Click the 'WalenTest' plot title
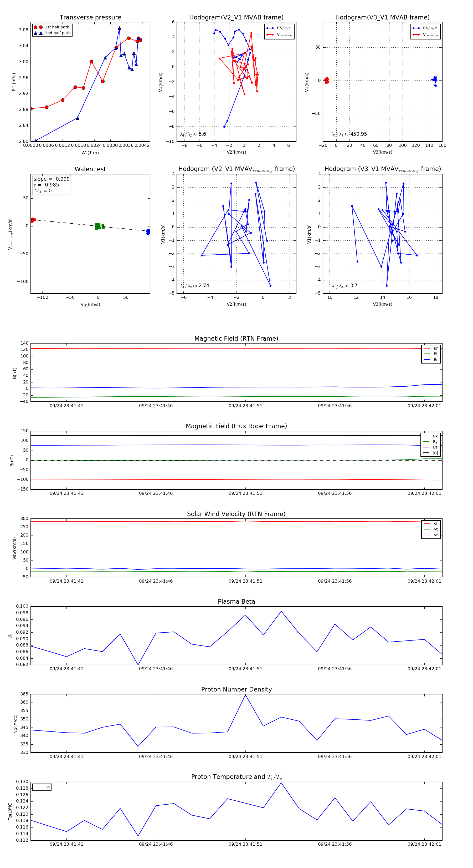 (x=90, y=169)
